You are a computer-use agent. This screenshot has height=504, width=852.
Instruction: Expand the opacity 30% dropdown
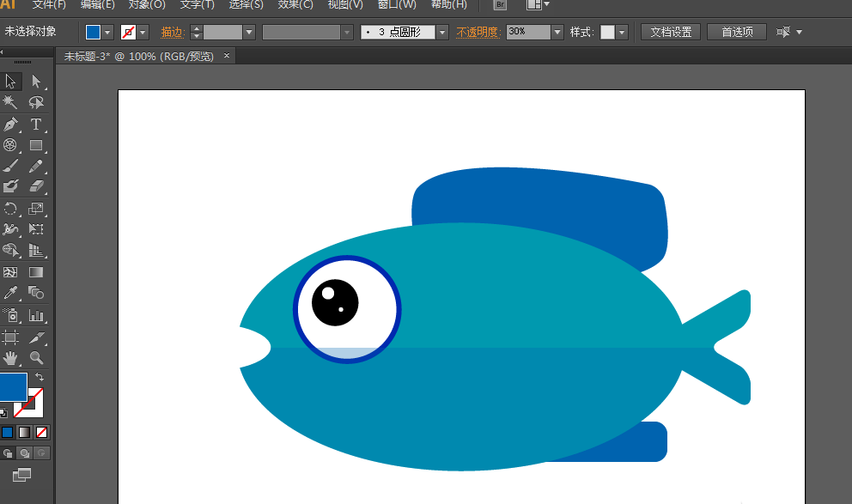click(x=557, y=32)
